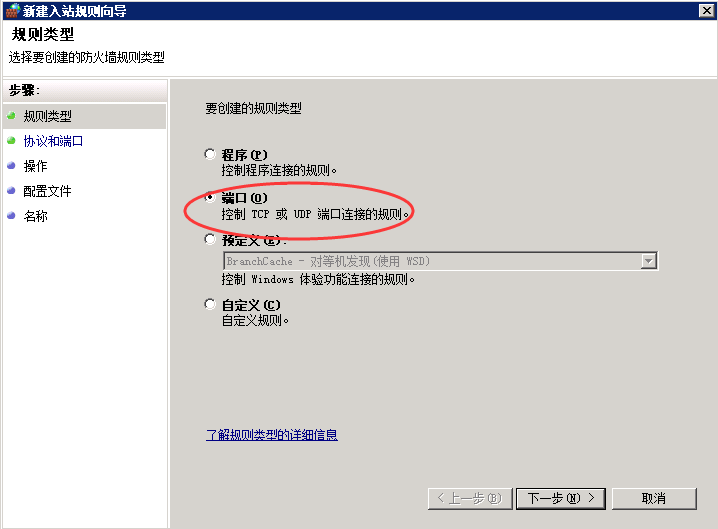Click the 下一步(N) button
The image size is (718, 529).
[x=560, y=498]
